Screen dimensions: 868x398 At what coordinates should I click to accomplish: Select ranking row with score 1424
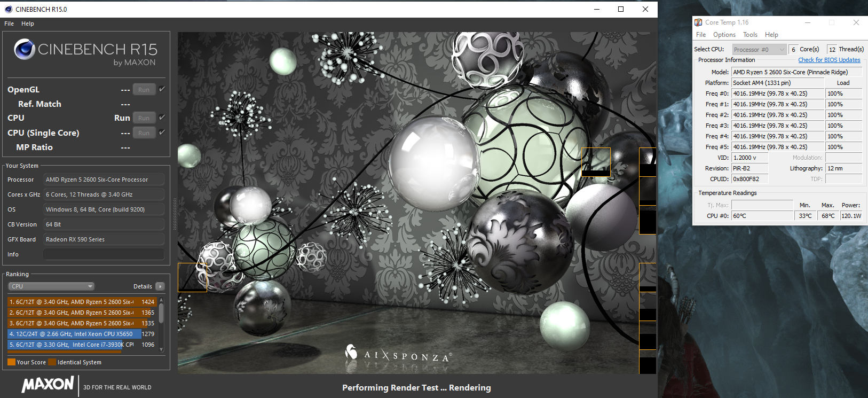tap(82, 302)
